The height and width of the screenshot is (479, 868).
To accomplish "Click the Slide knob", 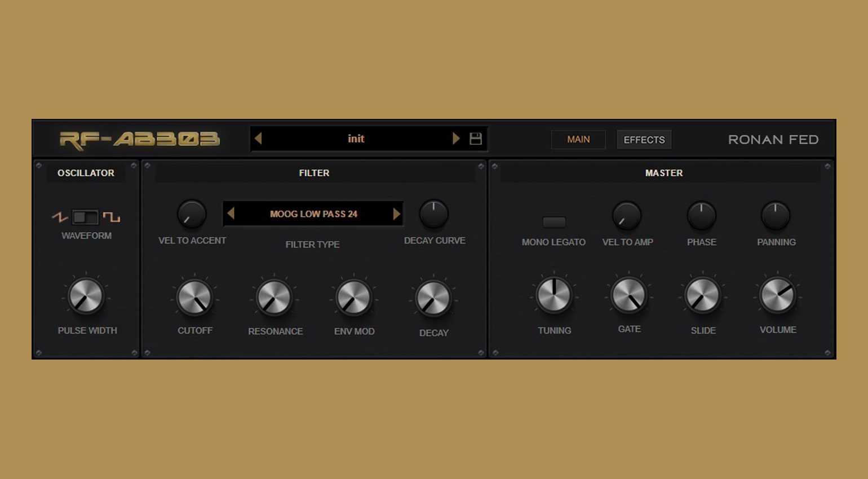I will tap(702, 295).
